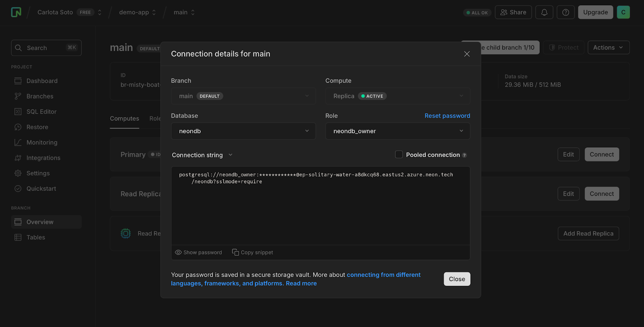Expand the Connection string format selector
The height and width of the screenshot is (327, 644).
tap(202, 155)
